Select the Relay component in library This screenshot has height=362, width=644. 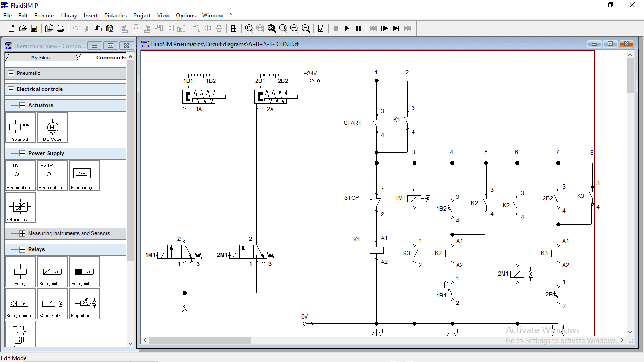(x=20, y=271)
